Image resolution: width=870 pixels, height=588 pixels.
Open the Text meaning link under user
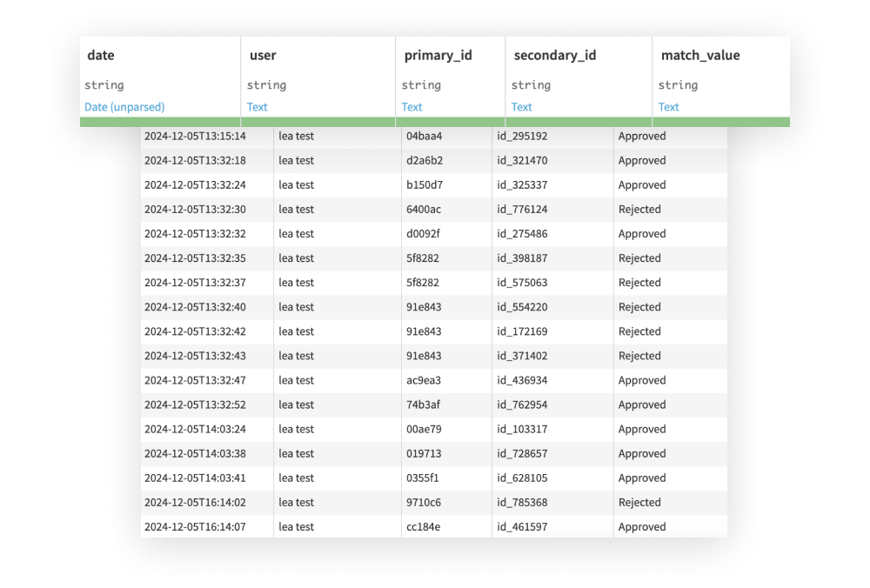pos(257,107)
